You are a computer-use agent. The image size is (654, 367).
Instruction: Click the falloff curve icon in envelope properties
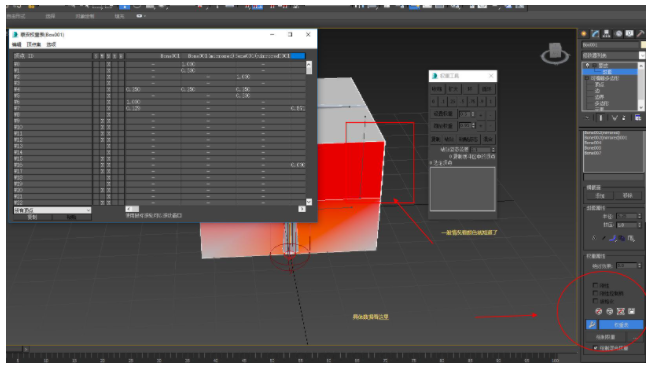612,238
